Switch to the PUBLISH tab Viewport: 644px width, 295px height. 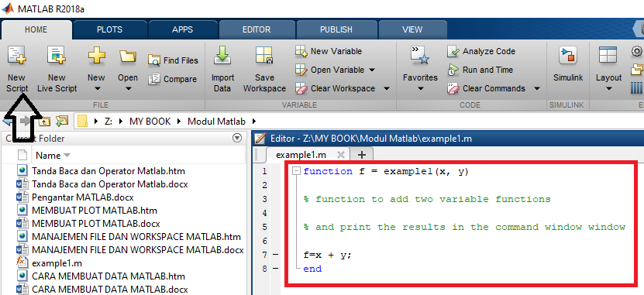tap(336, 29)
